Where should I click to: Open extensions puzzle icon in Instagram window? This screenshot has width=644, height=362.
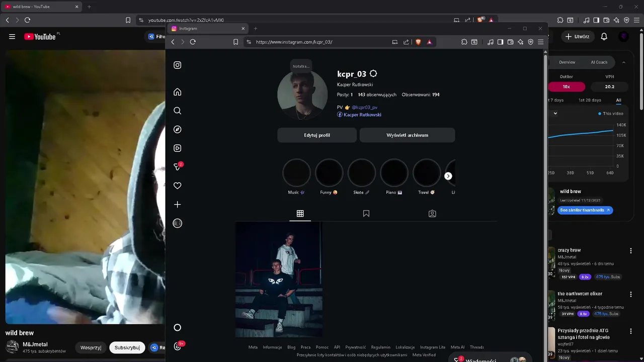[x=464, y=42]
